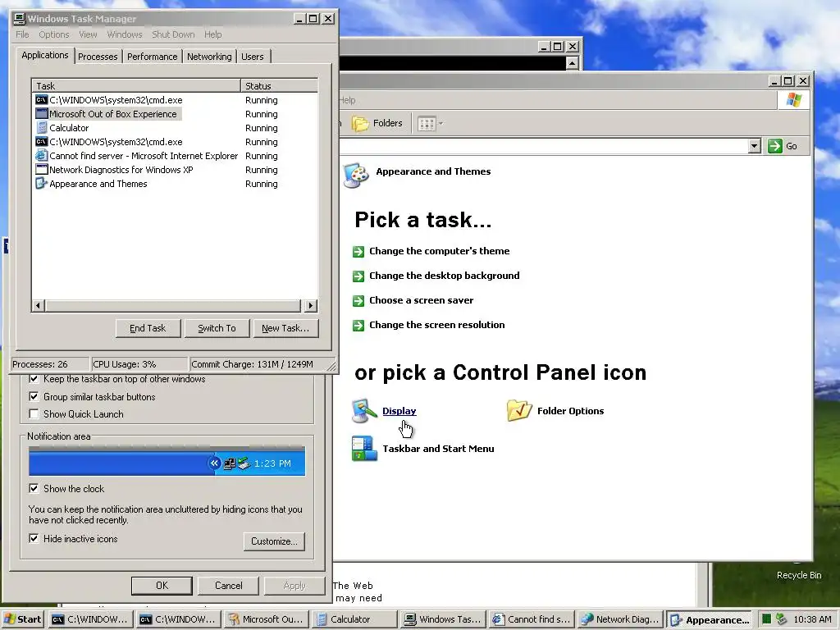Uncheck Hide inactive icons
This screenshot has height=630, width=840.
tap(34, 538)
